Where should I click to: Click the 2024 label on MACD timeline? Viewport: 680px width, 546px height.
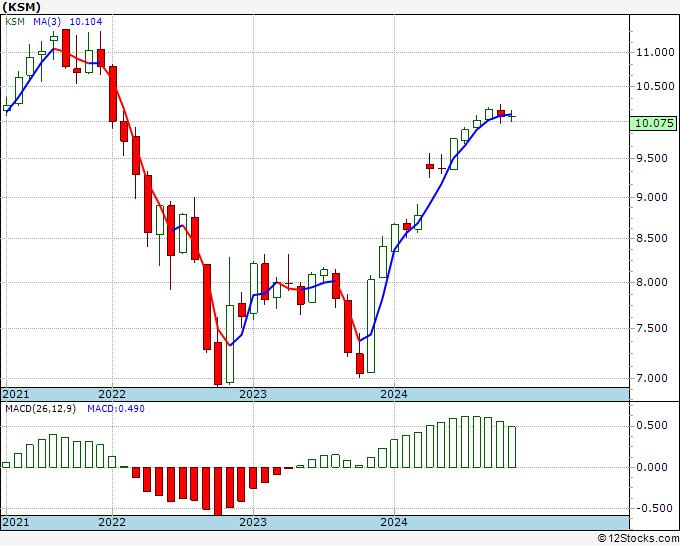pos(394,522)
